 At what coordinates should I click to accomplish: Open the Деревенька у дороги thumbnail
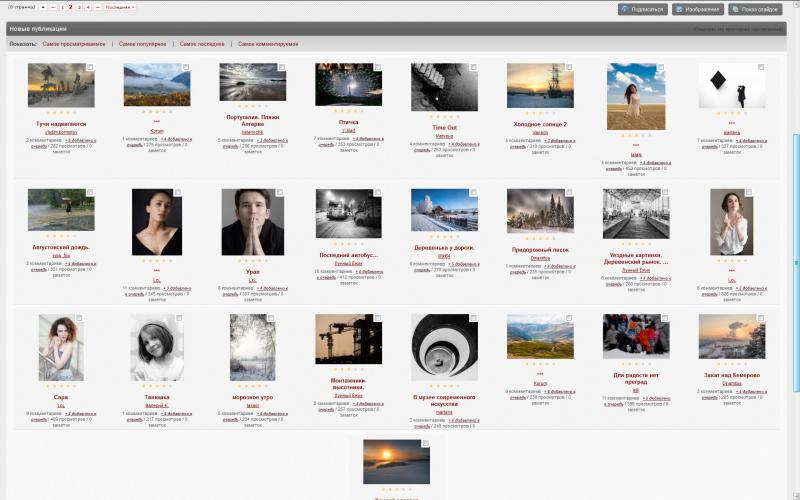[444, 210]
